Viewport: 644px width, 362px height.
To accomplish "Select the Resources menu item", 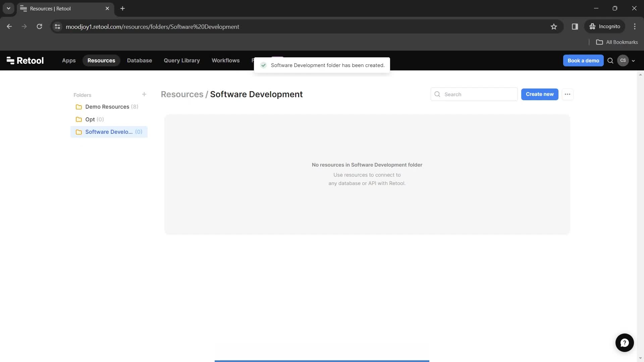I will pos(101,61).
